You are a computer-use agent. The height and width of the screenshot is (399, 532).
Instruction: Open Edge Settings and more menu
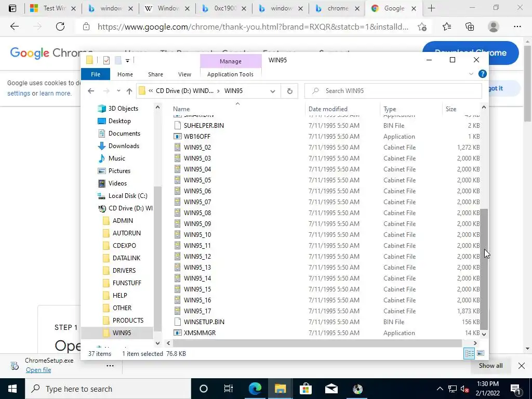(517, 26)
